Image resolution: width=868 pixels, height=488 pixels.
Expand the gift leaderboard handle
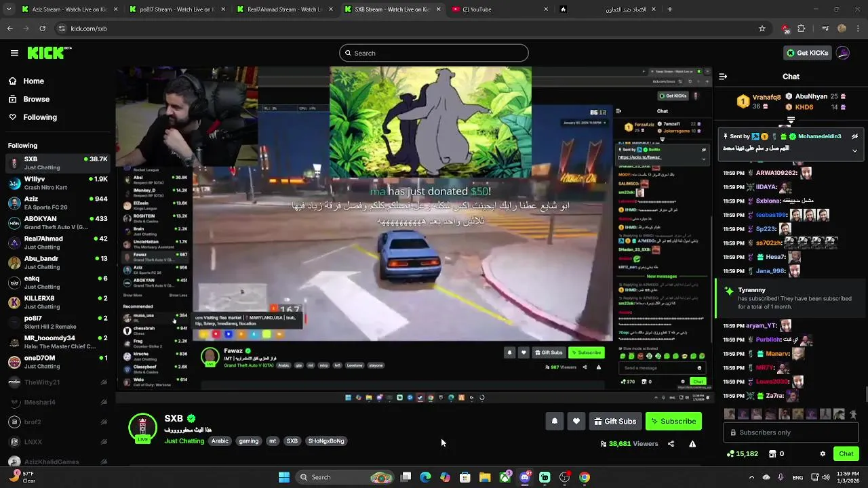(x=791, y=120)
